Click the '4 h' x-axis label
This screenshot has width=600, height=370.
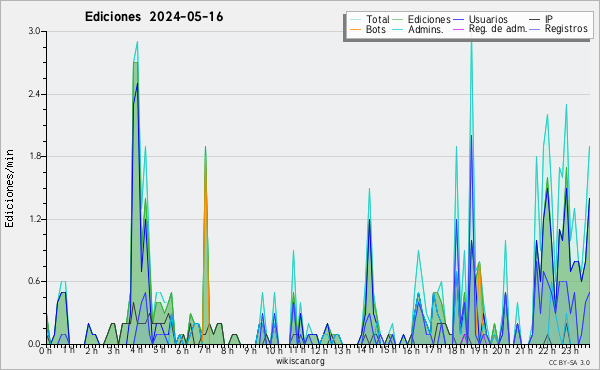coord(136,350)
